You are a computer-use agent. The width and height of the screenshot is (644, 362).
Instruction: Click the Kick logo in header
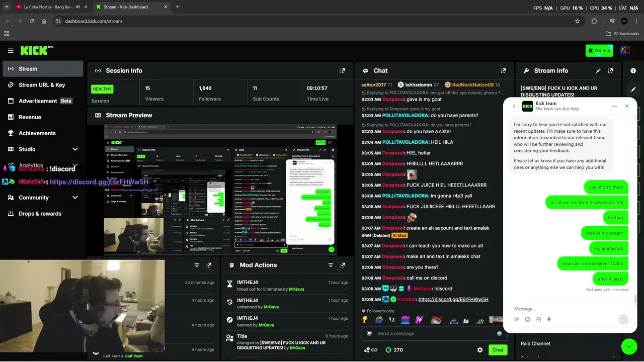point(37,50)
